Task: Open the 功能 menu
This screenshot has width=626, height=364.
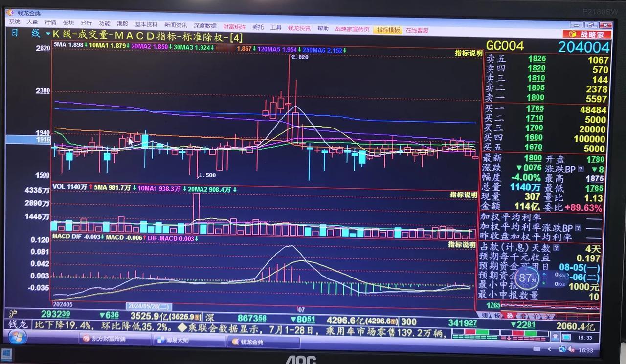Action: [x=104, y=23]
